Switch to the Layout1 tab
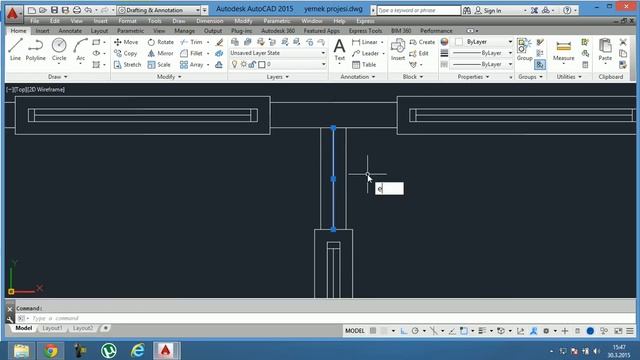Image resolution: width=640 pixels, height=360 pixels. click(53, 328)
